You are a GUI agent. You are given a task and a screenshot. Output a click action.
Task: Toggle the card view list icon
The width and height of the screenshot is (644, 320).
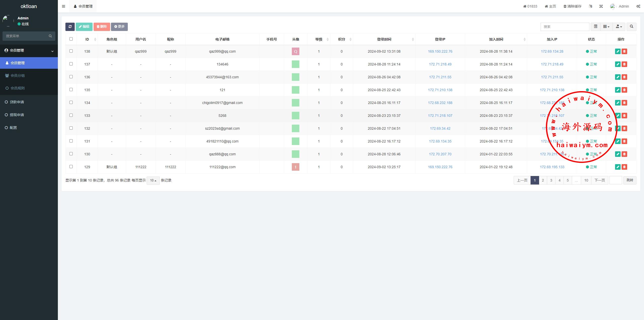595,27
